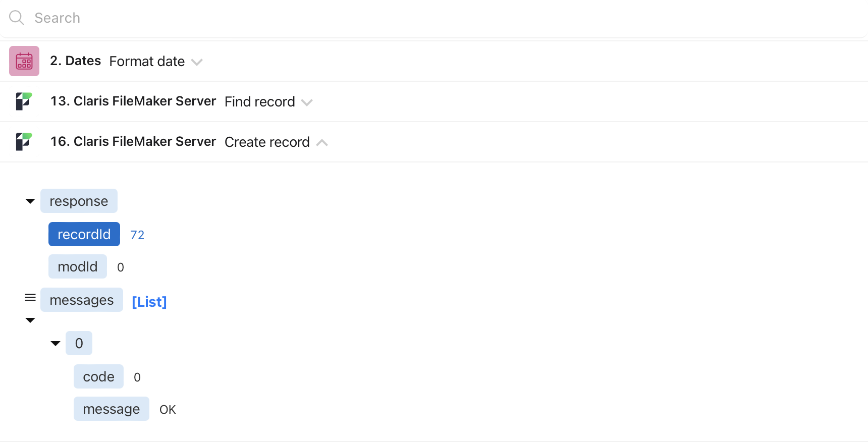The width and height of the screenshot is (868, 442).
Task: Click the search magnifier icon
Action: click(x=16, y=18)
